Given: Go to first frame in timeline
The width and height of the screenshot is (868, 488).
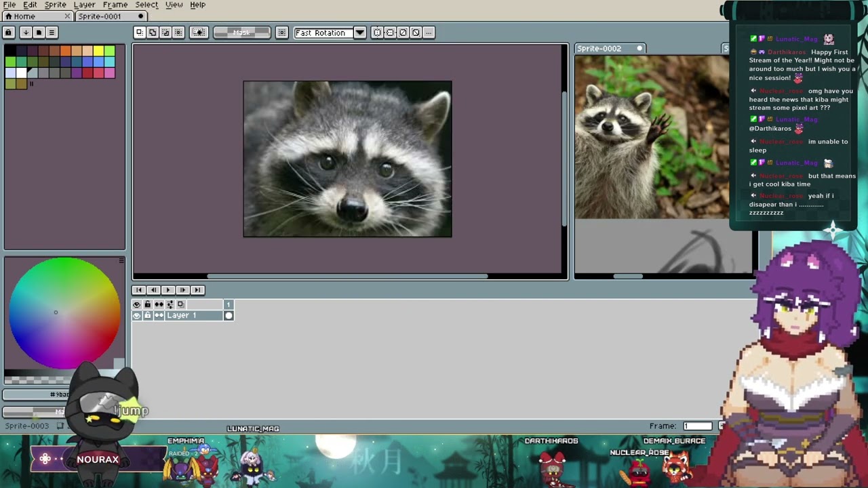Looking at the screenshot, I should [x=139, y=290].
